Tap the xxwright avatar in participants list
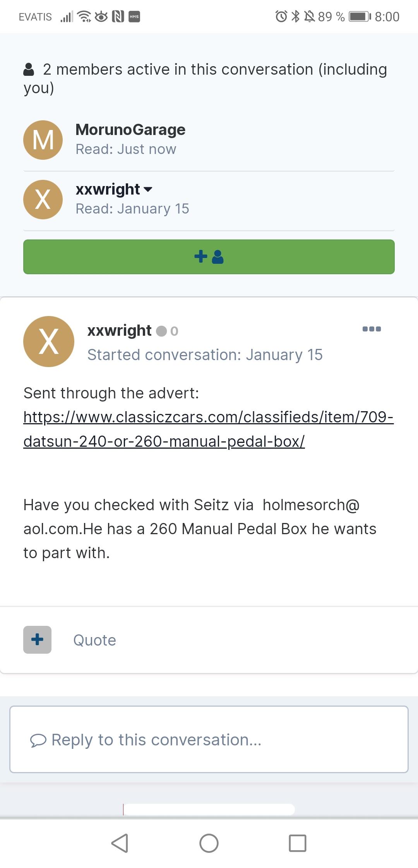This screenshot has width=418, height=868. [43, 200]
